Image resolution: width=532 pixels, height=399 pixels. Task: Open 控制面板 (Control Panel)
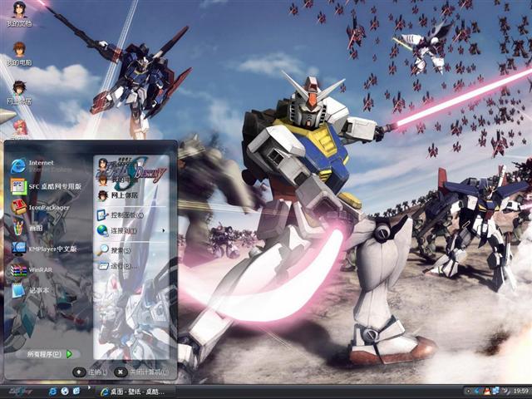(x=121, y=214)
